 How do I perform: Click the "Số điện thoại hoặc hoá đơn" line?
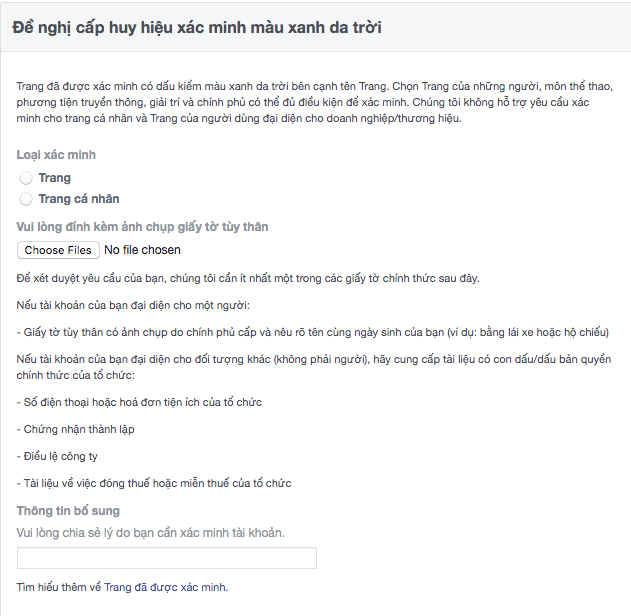(139, 402)
